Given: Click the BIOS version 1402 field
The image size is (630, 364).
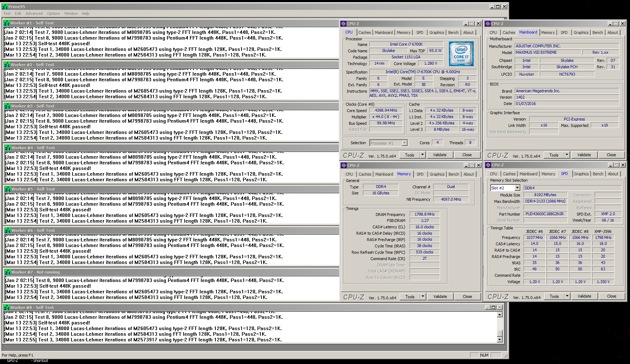Looking at the screenshot, I should [567, 97].
